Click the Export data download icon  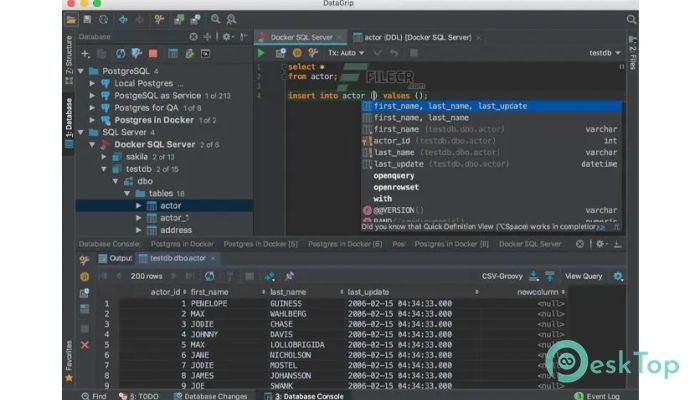pyautogui.click(x=533, y=276)
